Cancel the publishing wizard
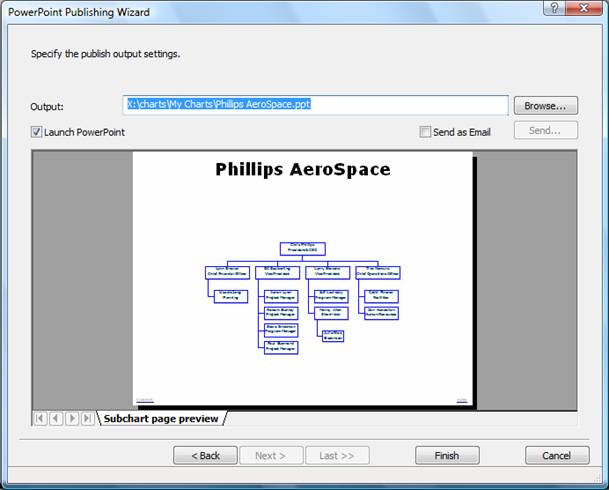Image resolution: width=609 pixels, height=490 pixels. 557,455
